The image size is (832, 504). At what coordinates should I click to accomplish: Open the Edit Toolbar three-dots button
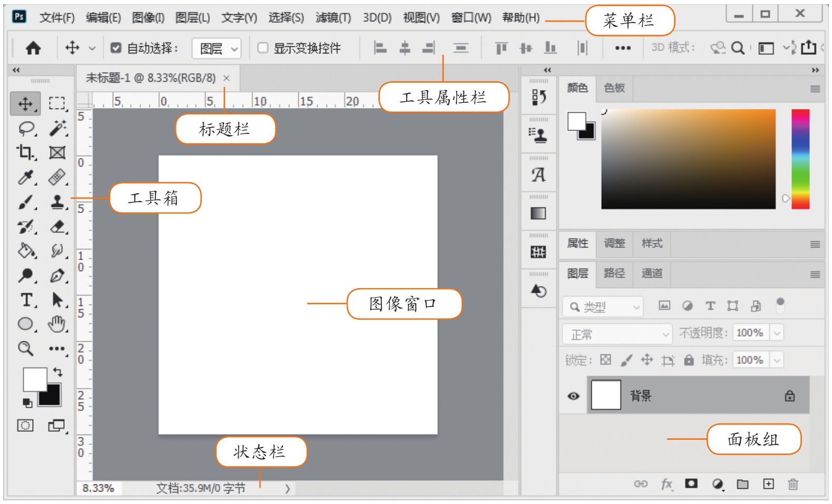(57, 349)
